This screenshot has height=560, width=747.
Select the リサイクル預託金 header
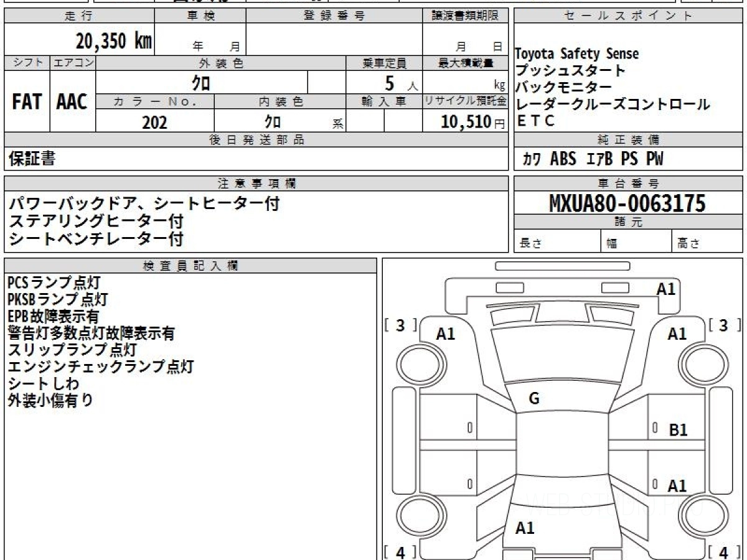[x=465, y=102]
